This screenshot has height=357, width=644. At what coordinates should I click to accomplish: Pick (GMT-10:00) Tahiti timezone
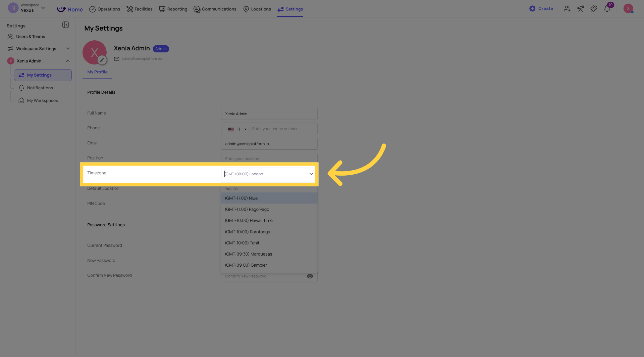(x=269, y=243)
